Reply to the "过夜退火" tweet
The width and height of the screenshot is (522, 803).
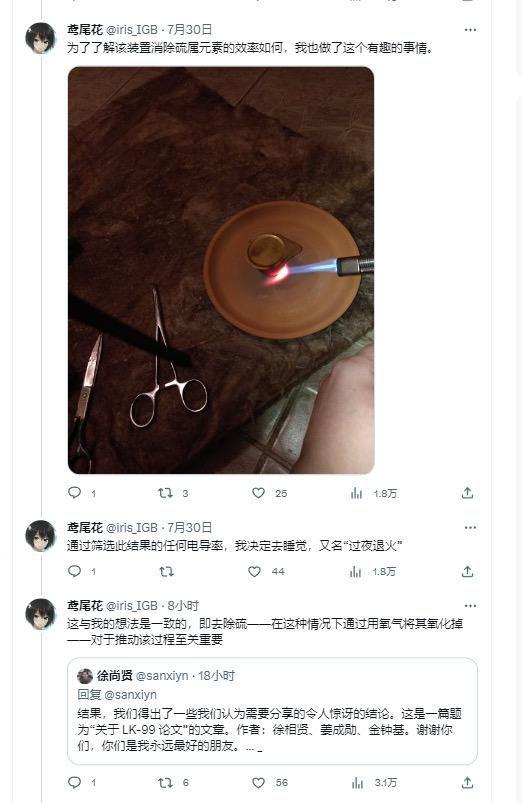click(x=75, y=571)
